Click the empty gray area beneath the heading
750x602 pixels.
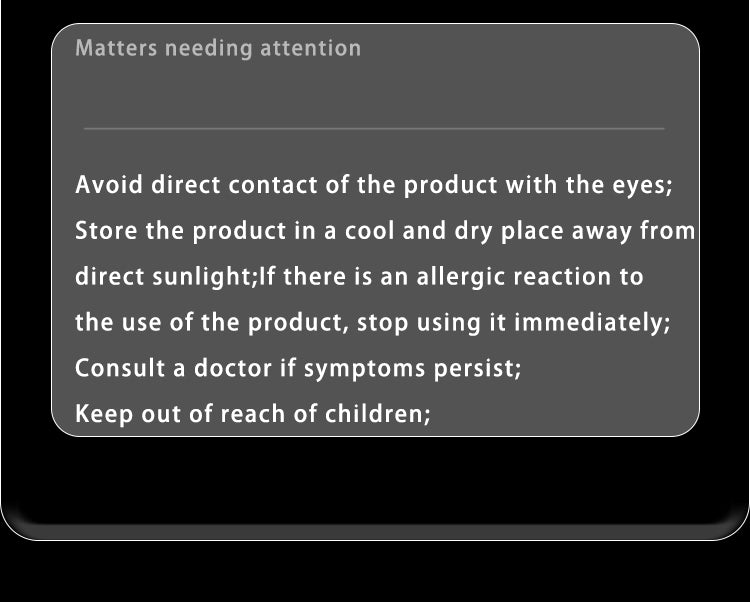point(375,93)
